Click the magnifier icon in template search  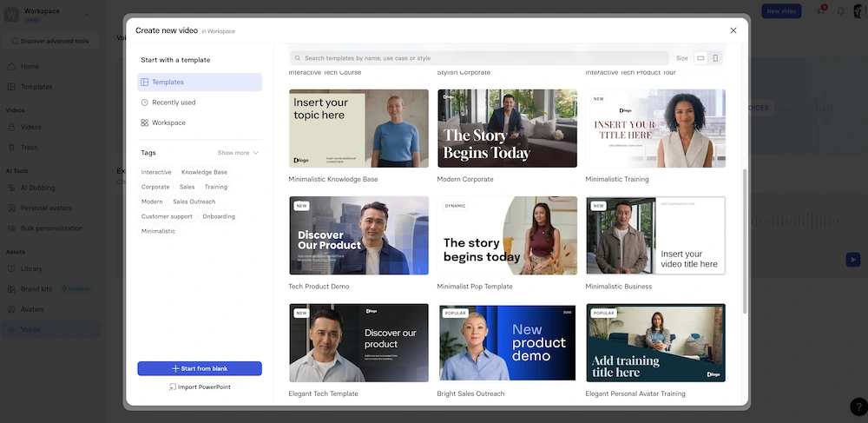click(298, 58)
